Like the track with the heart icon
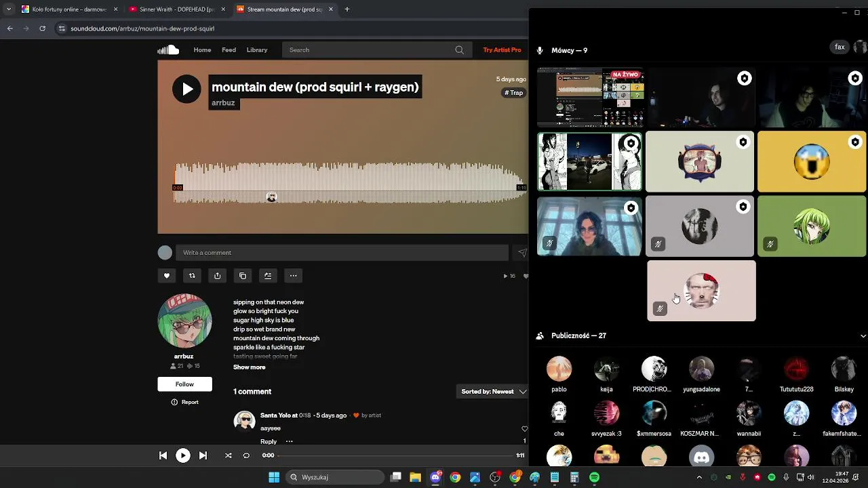The width and height of the screenshot is (868, 488). pos(167,276)
